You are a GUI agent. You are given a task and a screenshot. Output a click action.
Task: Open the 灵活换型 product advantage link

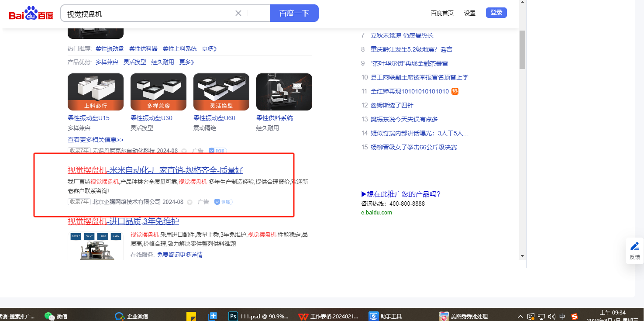click(135, 62)
